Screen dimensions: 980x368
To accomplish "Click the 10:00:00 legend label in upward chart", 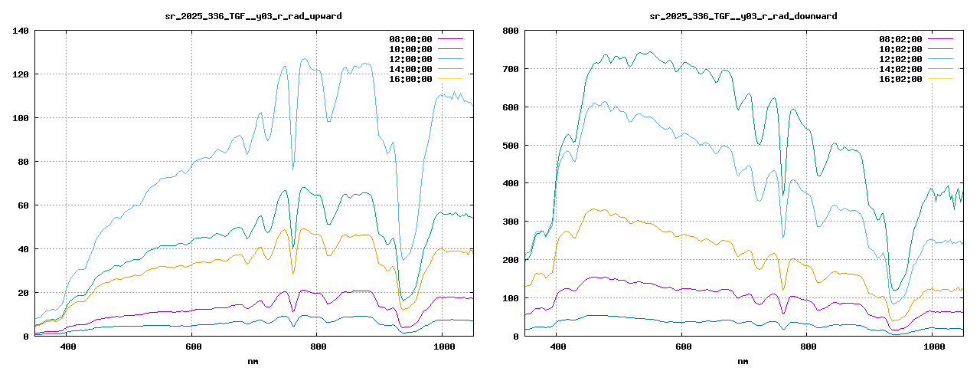I will pos(410,49).
